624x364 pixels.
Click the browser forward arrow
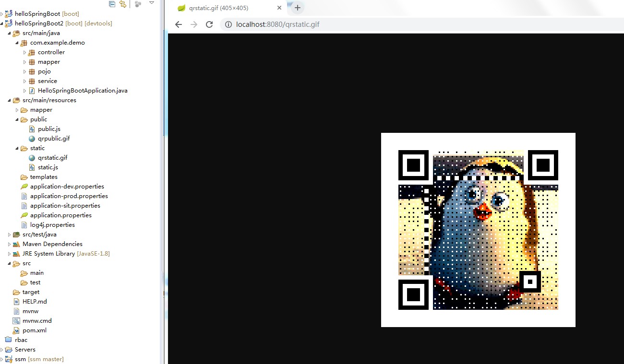pos(194,24)
